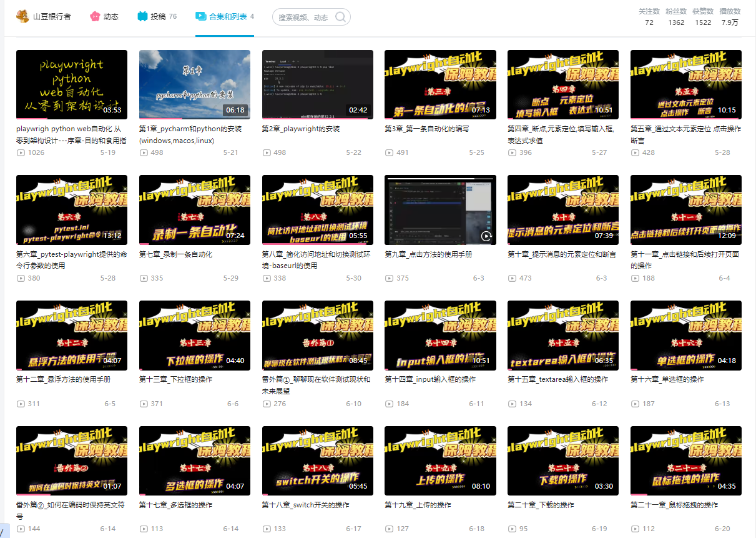Screen dimensions: 756x538
Task: Click the blue 投稿 TV icon
Action: pos(143,16)
